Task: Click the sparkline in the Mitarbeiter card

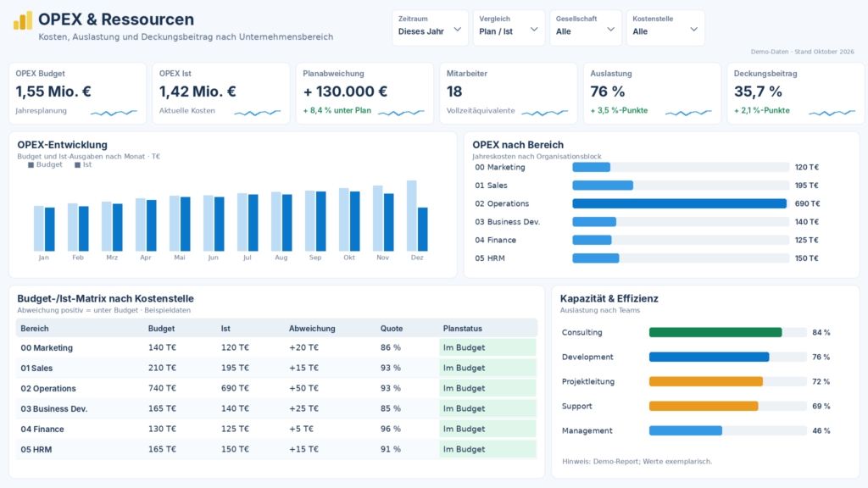Action: pos(545,113)
